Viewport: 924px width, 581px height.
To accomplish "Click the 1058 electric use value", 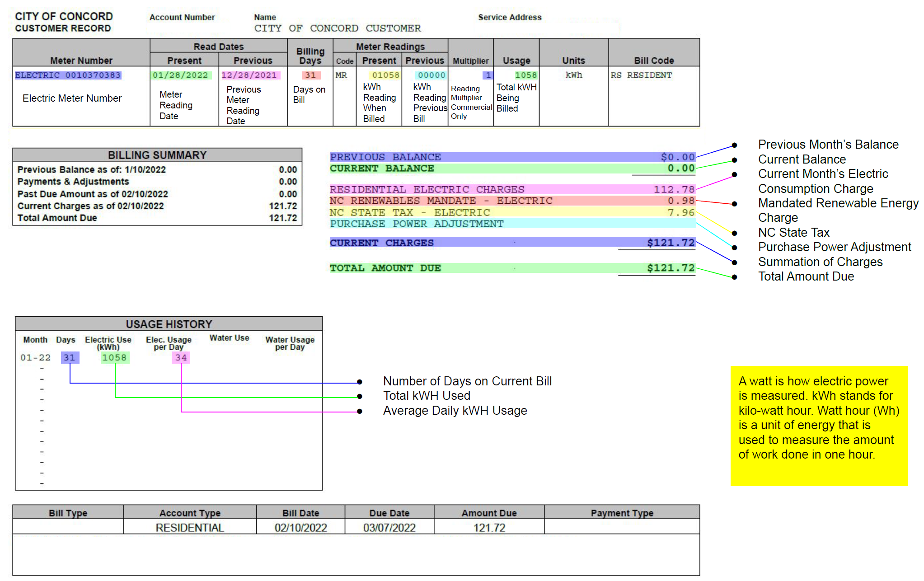I will [115, 357].
